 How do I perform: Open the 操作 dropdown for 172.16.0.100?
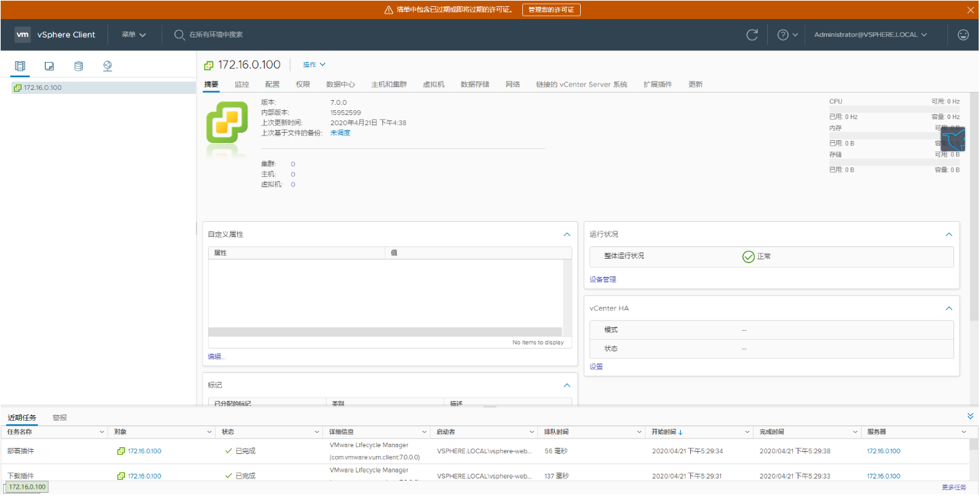coord(314,64)
